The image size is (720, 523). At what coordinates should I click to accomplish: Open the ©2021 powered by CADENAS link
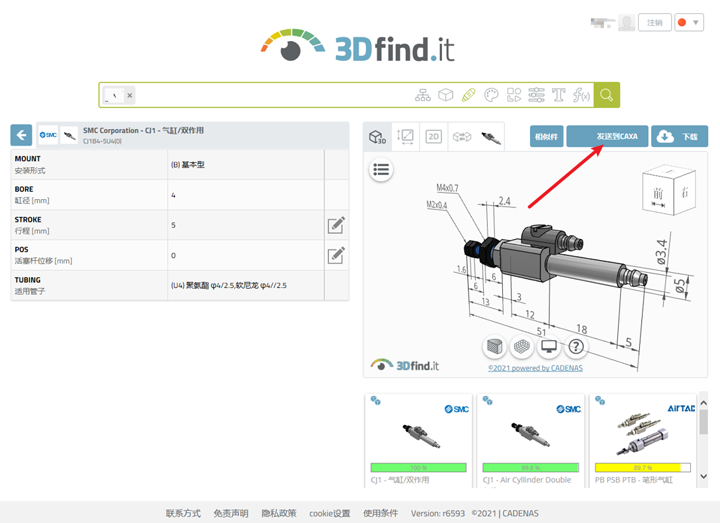point(535,368)
